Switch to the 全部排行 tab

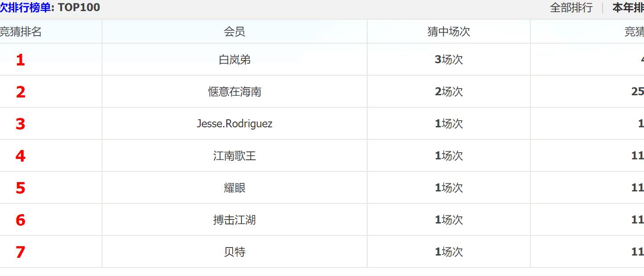click(571, 8)
